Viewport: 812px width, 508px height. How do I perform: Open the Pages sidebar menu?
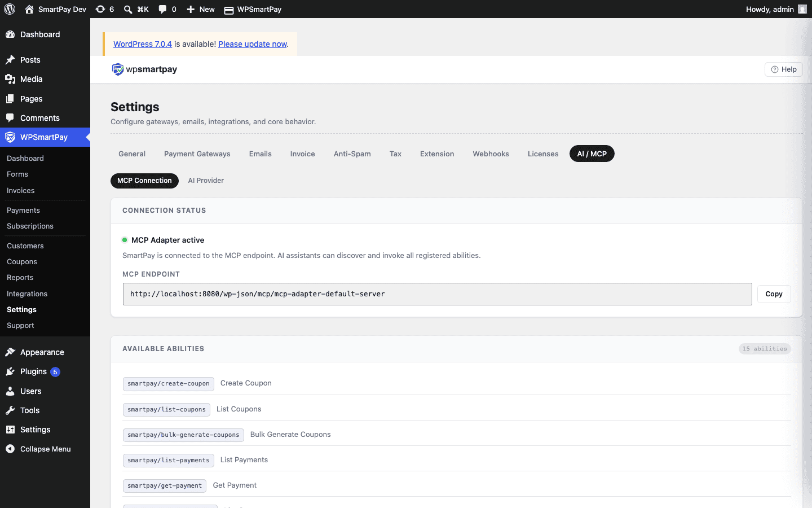tap(45, 99)
